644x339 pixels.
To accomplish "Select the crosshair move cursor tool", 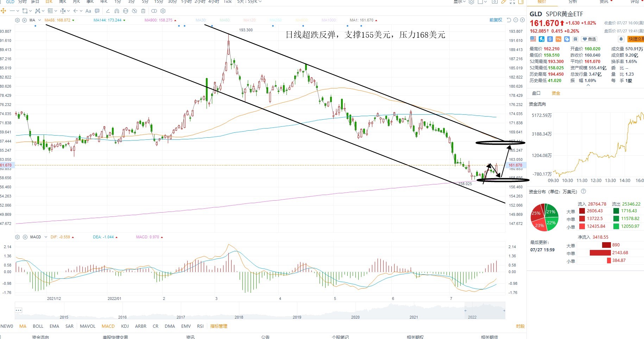I will pyautogui.click(x=3, y=11).
